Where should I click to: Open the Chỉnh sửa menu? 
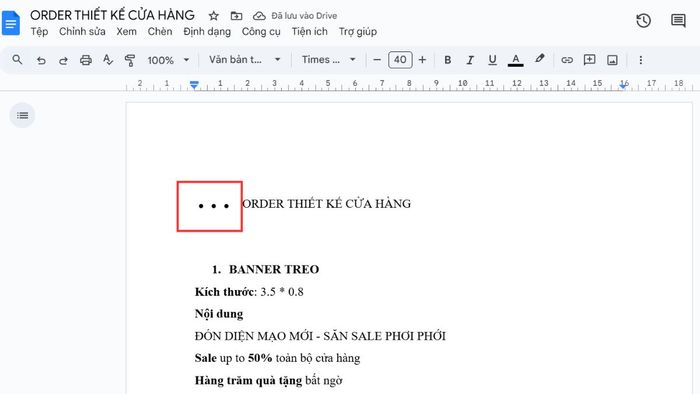tap(82, 32)
